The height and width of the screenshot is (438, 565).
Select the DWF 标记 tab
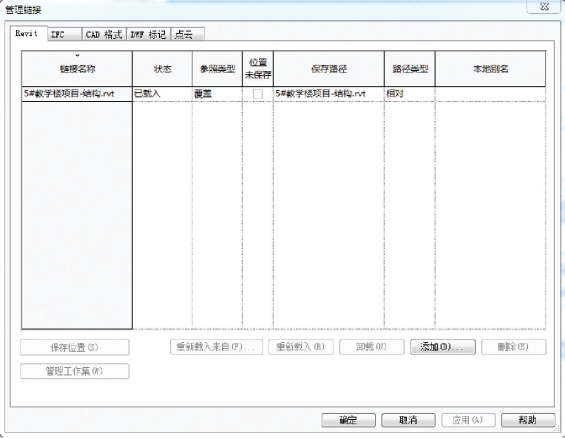point(148,35)
